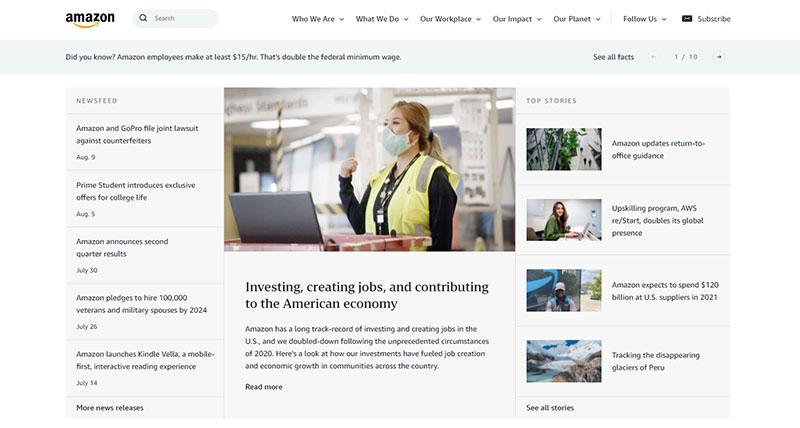Screen dimensions: 800x428
Task: Open the Peru glaciers story thumbnail
Action: coord(564,361)
